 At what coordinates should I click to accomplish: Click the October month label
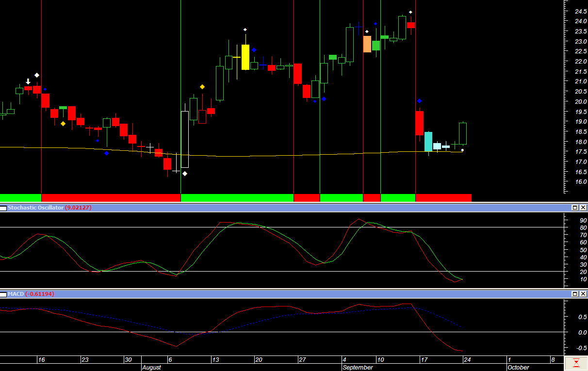pyautogui.click(x=518, y=368)
